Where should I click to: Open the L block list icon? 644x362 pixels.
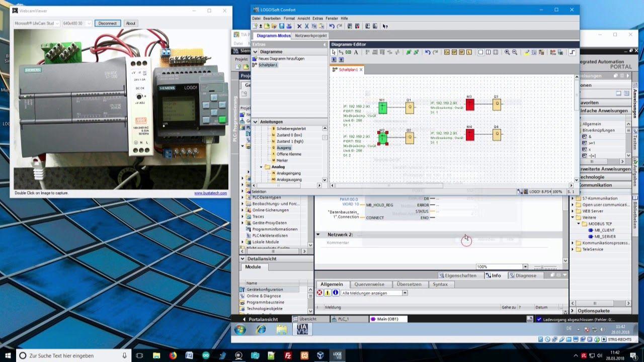469,52
